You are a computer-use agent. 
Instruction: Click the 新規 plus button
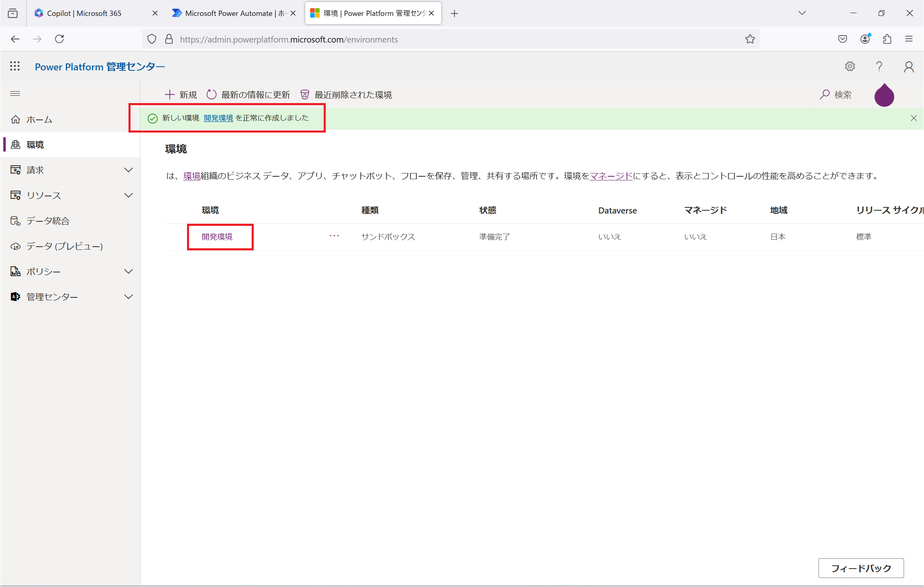pyautogui.click(x=181, y=95)
